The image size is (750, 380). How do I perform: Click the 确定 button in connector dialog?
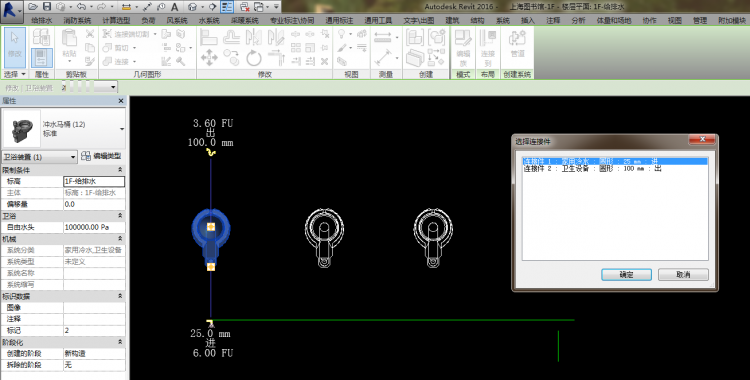tap(626, 275)
